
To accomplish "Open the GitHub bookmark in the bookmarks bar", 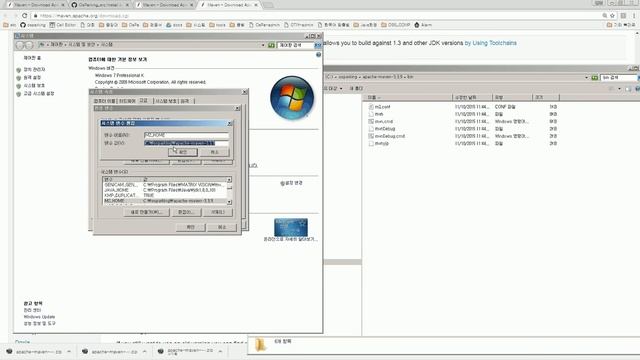I will pyautogui.click(x=33, y=25).
